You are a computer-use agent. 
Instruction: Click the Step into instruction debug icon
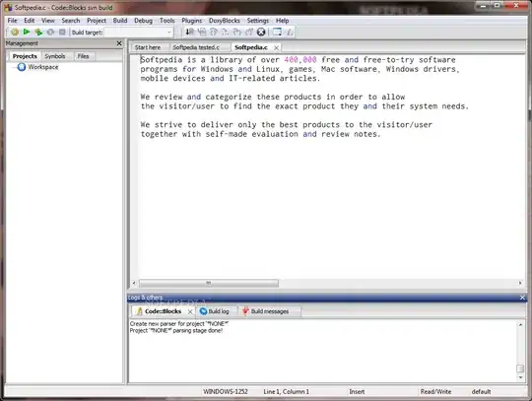pyautogui.click(x=249, y=32)
